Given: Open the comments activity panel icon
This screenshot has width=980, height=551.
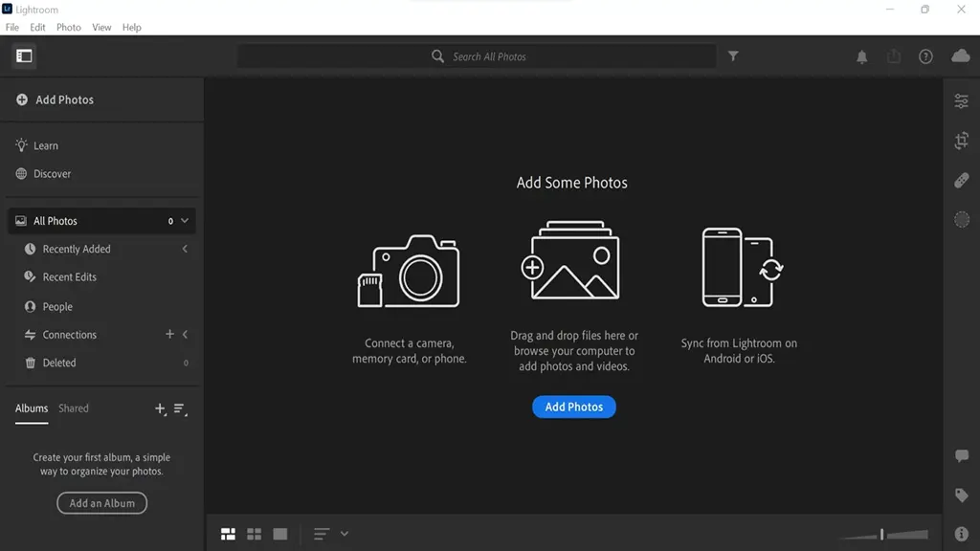Looking at the screenshot, I should click(x=961, y=456).
